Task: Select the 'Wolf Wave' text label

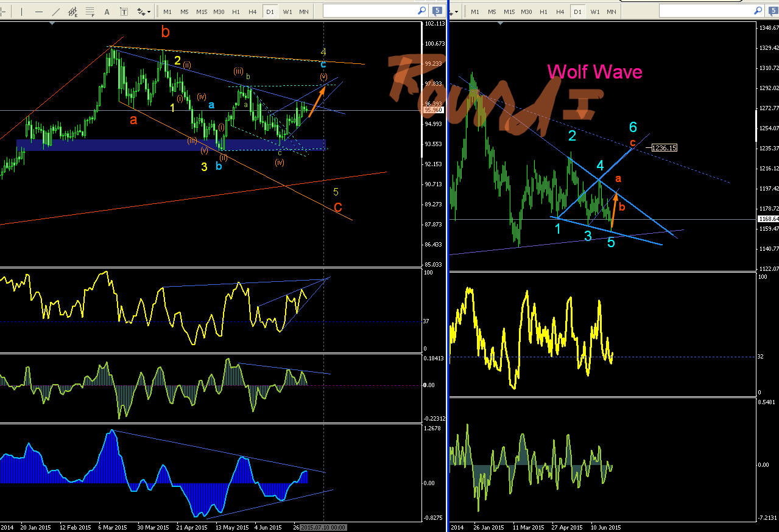Action: 594,72
